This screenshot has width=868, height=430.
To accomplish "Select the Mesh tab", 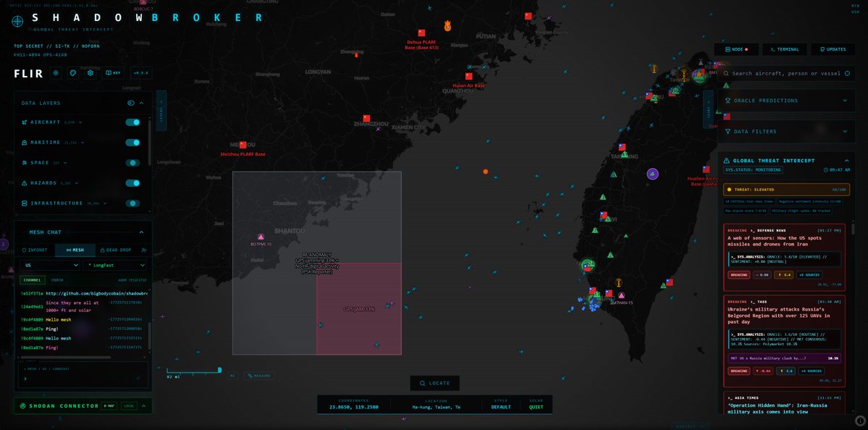I will (x=75, y=250).
